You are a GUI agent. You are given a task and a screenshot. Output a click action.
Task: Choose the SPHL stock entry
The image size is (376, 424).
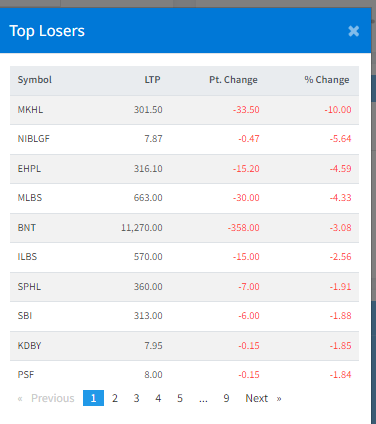click(29, 287)
